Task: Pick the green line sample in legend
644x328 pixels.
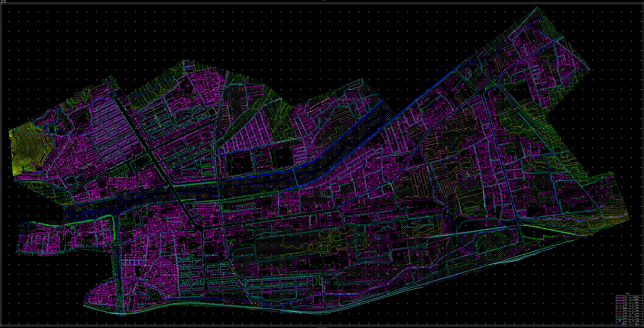Action: pos(633,302)
